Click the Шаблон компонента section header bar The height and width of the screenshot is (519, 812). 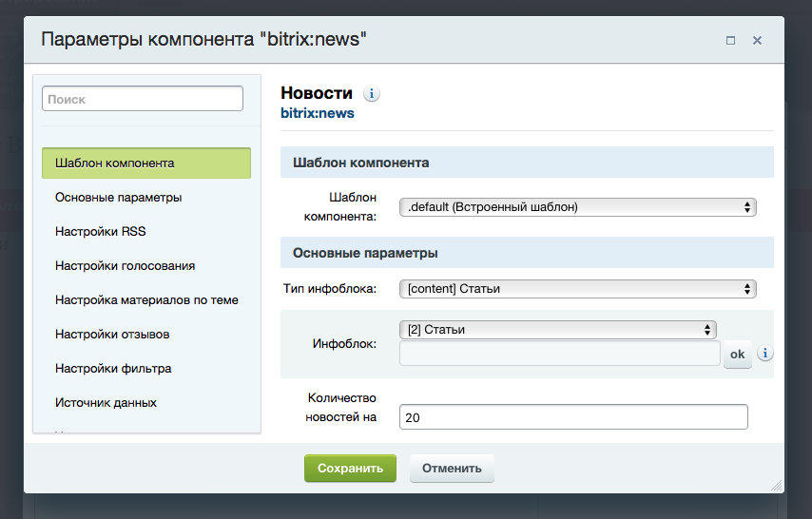pyautogui.click(x=527, y=163)
